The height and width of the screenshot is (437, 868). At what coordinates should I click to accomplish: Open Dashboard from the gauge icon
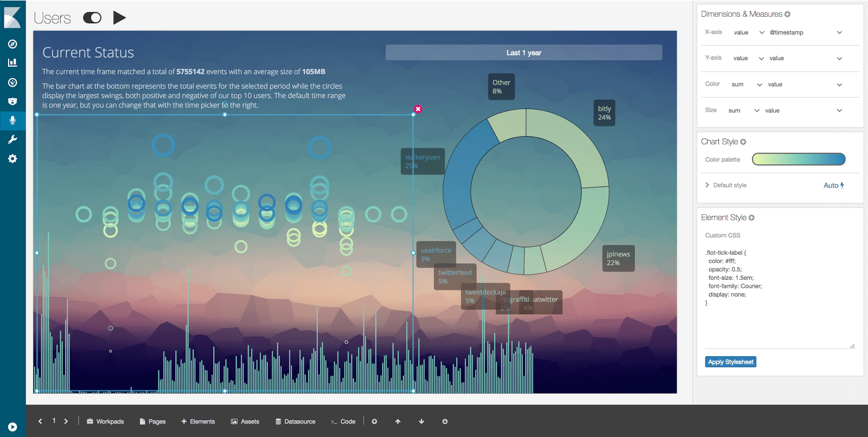pyautogui.click(x=12, y=82)
